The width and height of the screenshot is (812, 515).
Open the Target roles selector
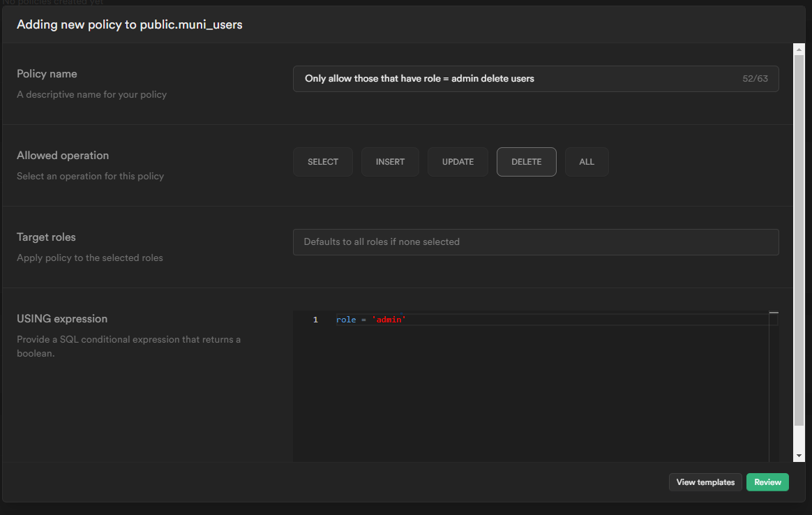coord(536,242)
